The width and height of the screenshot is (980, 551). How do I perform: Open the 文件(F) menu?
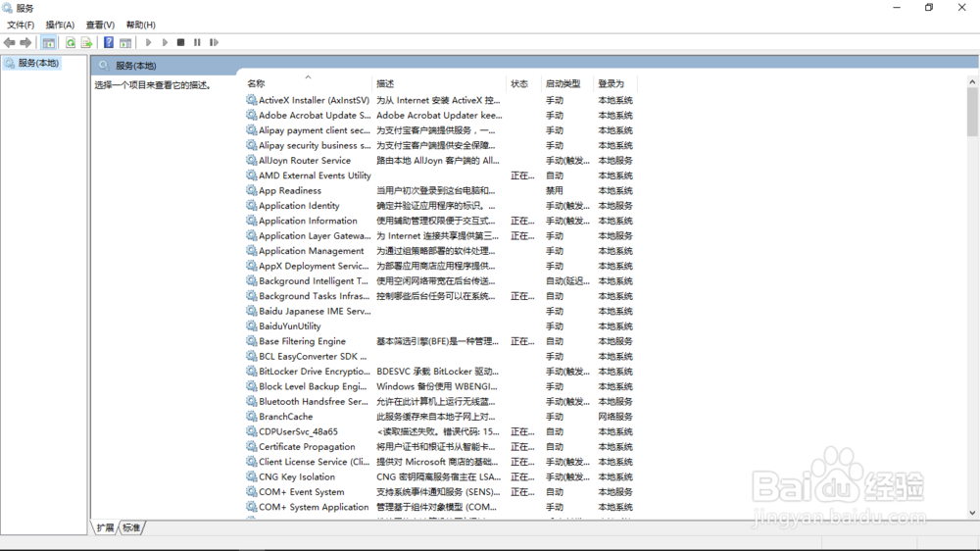click(x=20, y=25)
